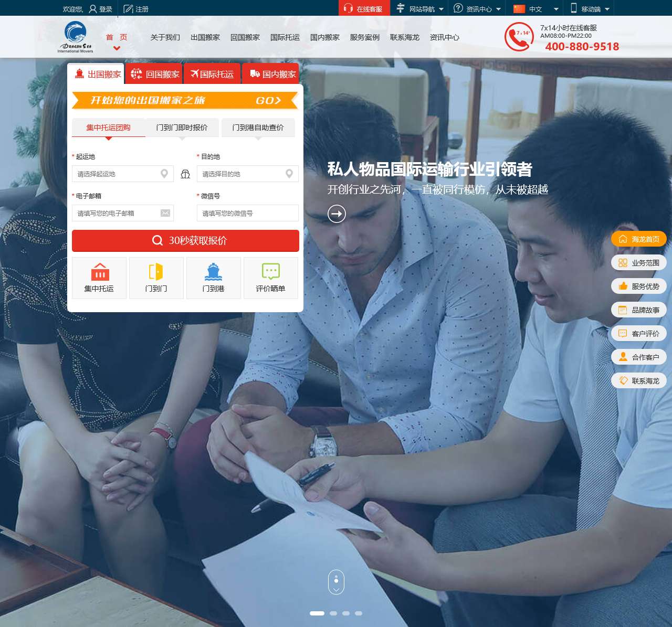672x627 pixels.
Task: Click the email envelope icon
Action: [165, 213]
